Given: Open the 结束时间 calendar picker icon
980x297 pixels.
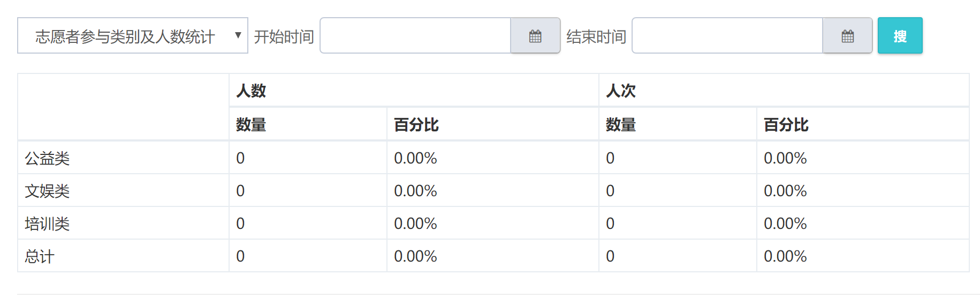Looking at the screenshot, I should coord(847,36).
